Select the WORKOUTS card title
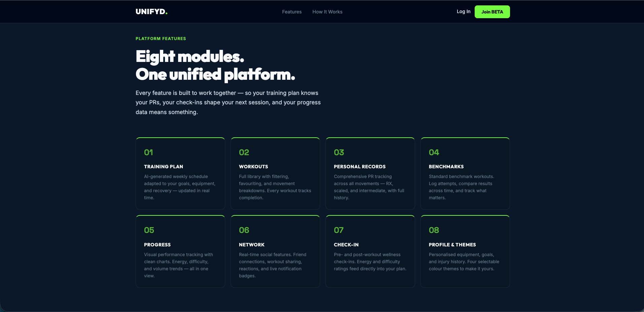 pyautogui.click(x=253, y=167)
